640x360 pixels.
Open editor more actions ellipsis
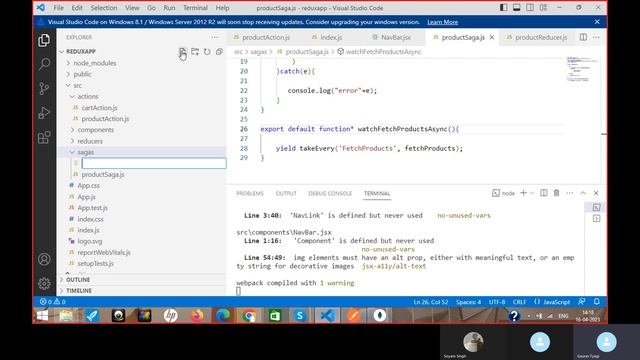click(x=596, y=37)
